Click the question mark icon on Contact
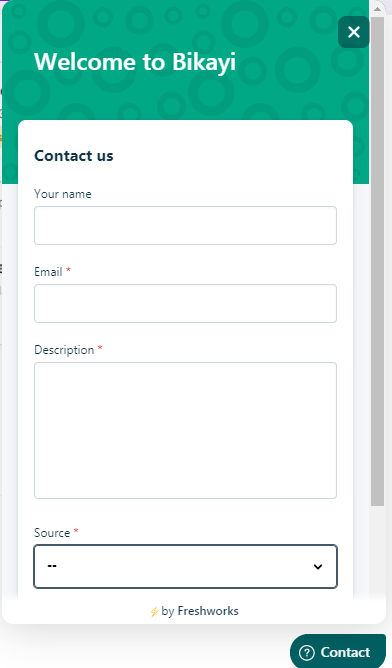The image size is (392, 668). pyautogui.click(x=307, y=652)
